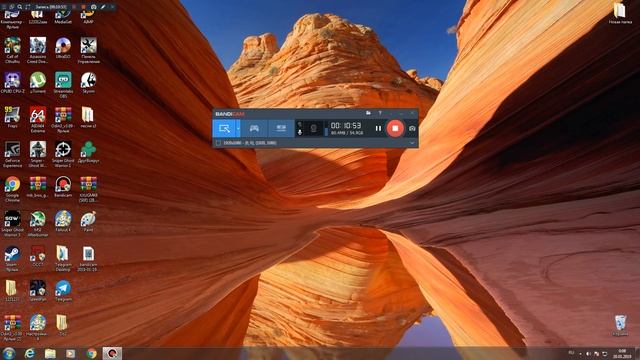Click the Bandicam recording timer 00:10:53
Screen dimensions: 640x360
tap(346, 125)
